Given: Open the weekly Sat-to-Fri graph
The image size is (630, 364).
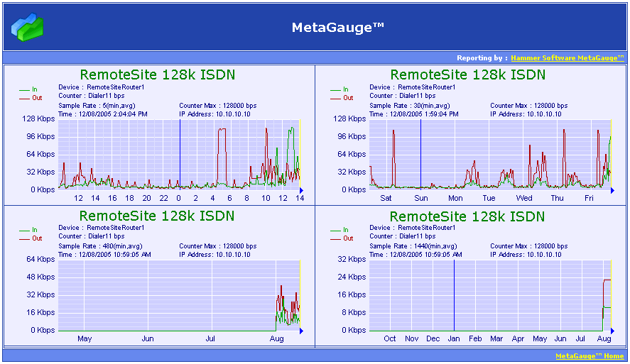Looking at the screenshot, I should (x=490, y=154).
